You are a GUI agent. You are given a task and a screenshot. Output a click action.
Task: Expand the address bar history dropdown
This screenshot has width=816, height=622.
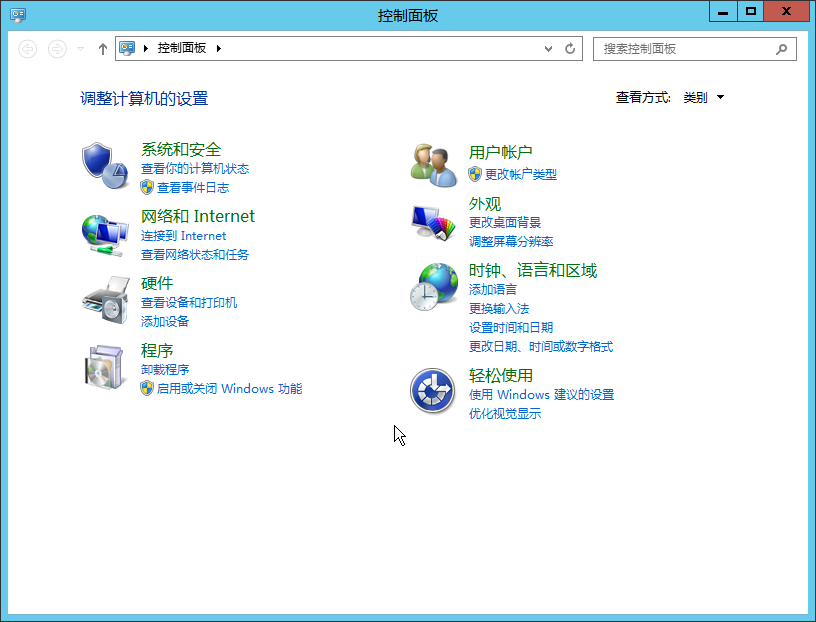(548, 48)
